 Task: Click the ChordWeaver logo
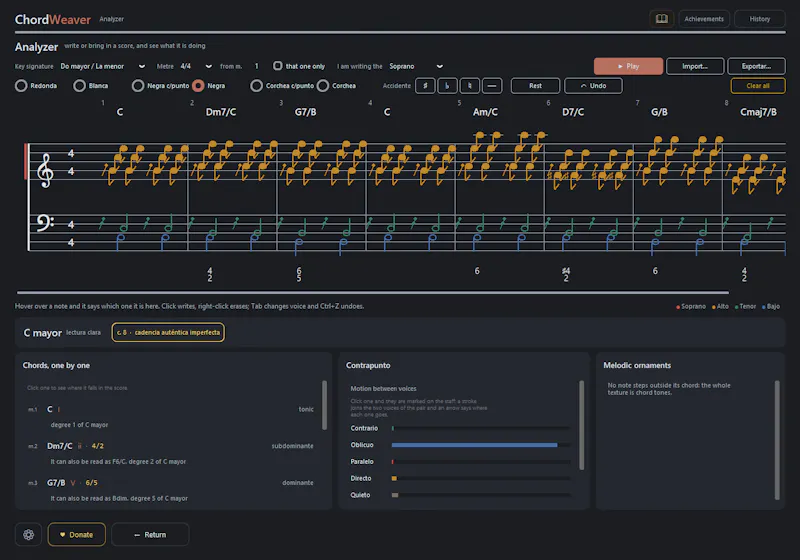pos(53,19)
